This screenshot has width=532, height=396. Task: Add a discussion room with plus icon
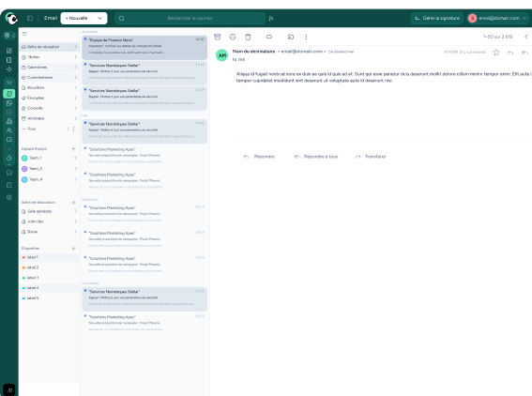click(x=73, y=203)
